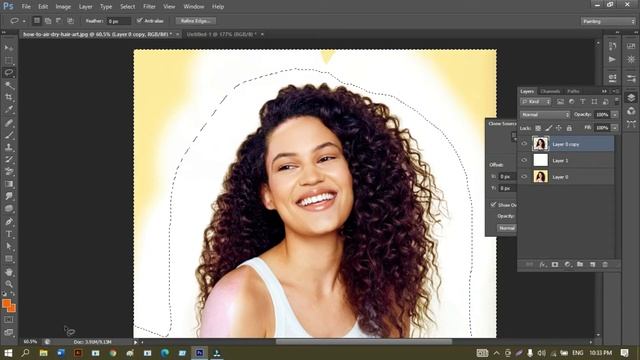Click the Lock all padlock icon
640x360 pixels.
pos(569,128)
